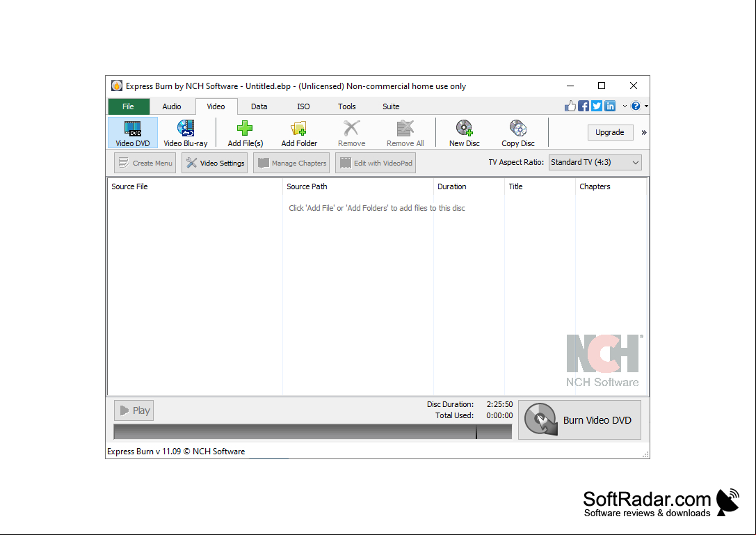Click the Upgrade button
756x535 pixels.
click(610, 132)
